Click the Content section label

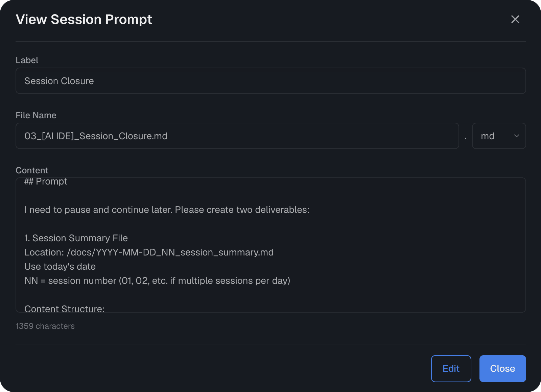[32, 170]
